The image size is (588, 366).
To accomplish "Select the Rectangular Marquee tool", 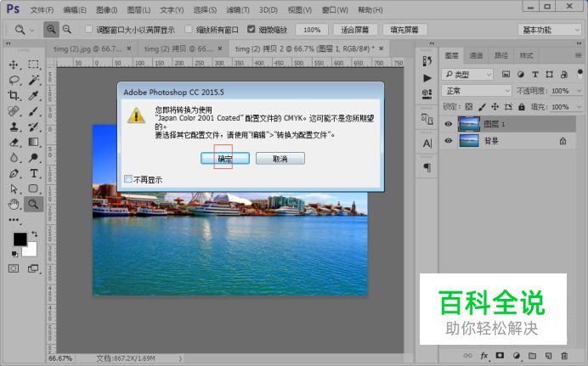I will coord(33,65).
